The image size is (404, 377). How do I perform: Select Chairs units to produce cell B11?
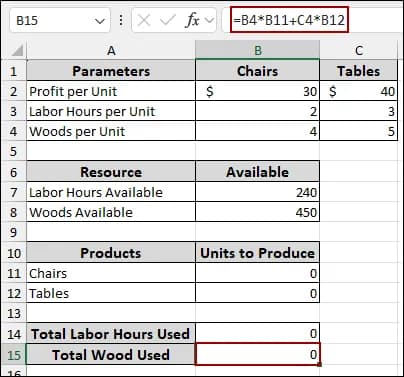click(257, 273)
